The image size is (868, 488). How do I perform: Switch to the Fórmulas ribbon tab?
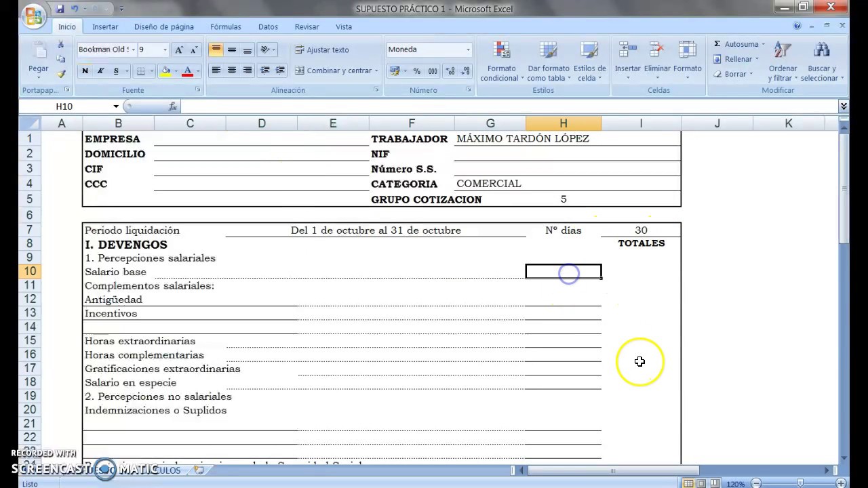pyautogui.click(x=225, y=27)
